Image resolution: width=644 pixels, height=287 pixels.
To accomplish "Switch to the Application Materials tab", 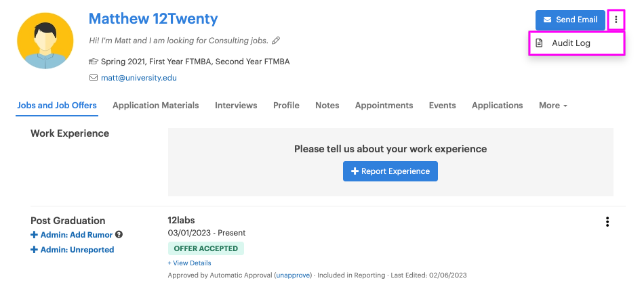I will tap(156, 106).
